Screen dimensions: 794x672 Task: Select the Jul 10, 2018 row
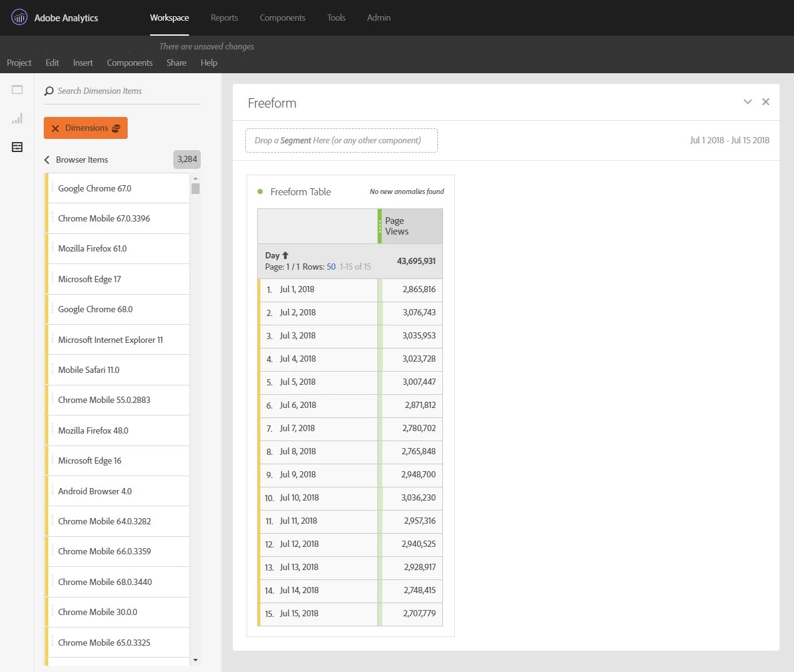350,497
